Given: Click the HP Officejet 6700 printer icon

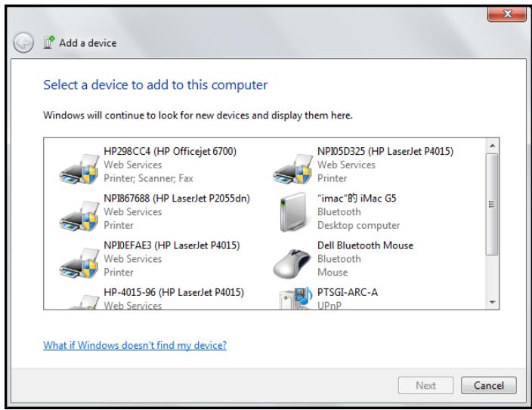Looking at the screenshot, I should (x=79, y=168).
